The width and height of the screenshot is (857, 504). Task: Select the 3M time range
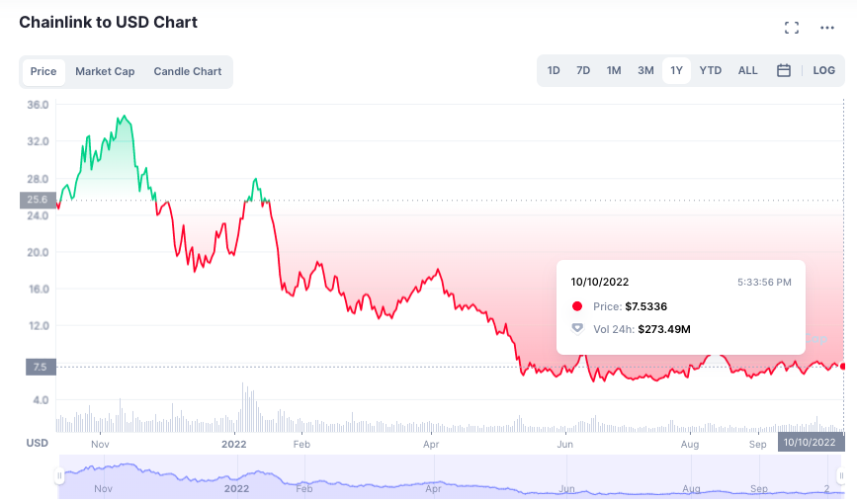tap(645, 70)
